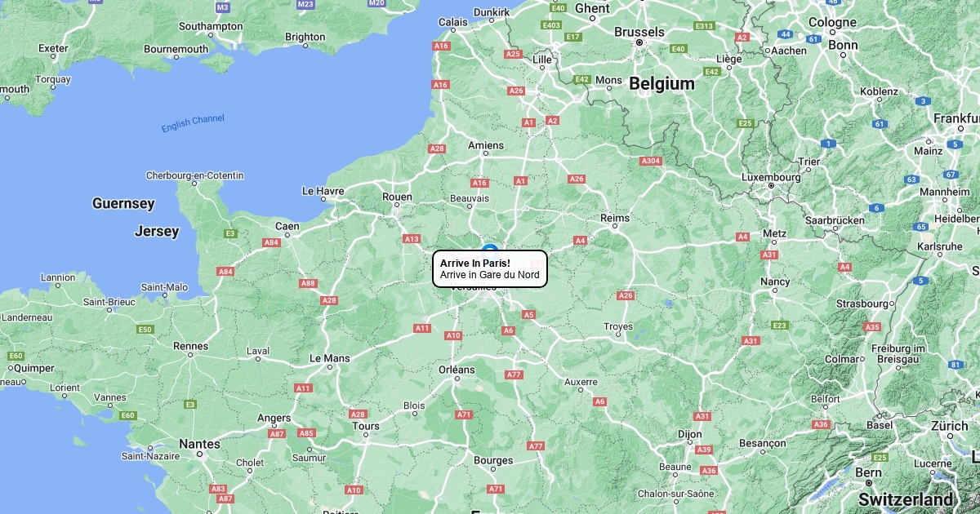Click the blue Paris map marker pin
Viewport: 980px width, 514px height.
[x=490, y=249]
